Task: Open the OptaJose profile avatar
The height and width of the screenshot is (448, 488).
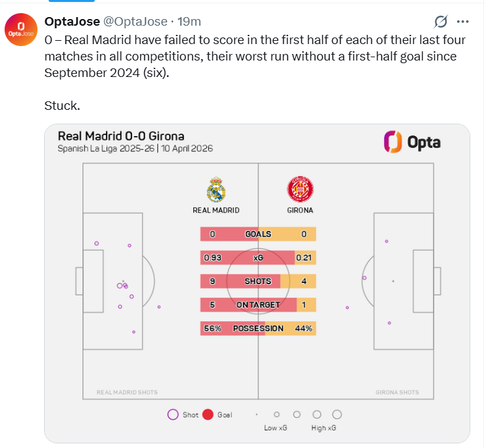Action: click(x=22, y=30)
